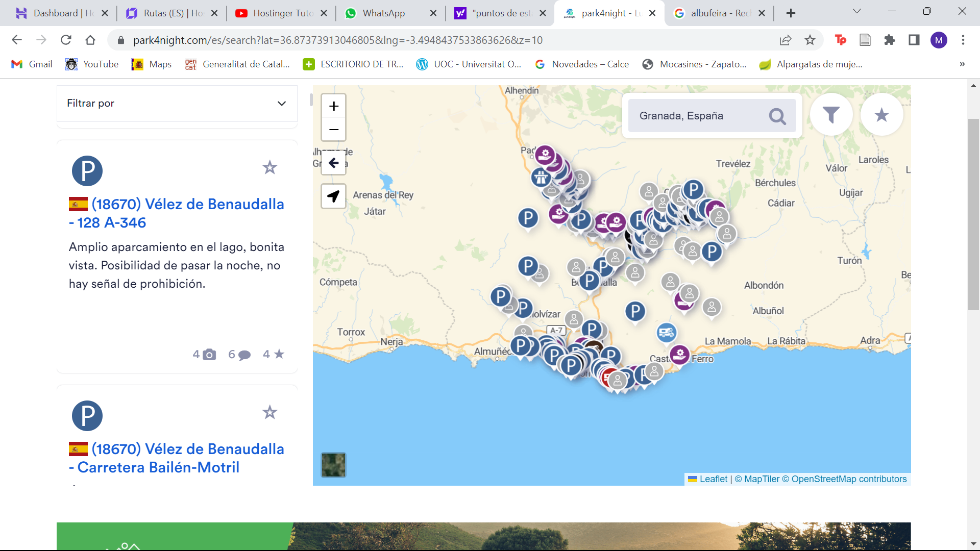
Task: Click the locate me arrow button
Action: (x=333, y=196)
